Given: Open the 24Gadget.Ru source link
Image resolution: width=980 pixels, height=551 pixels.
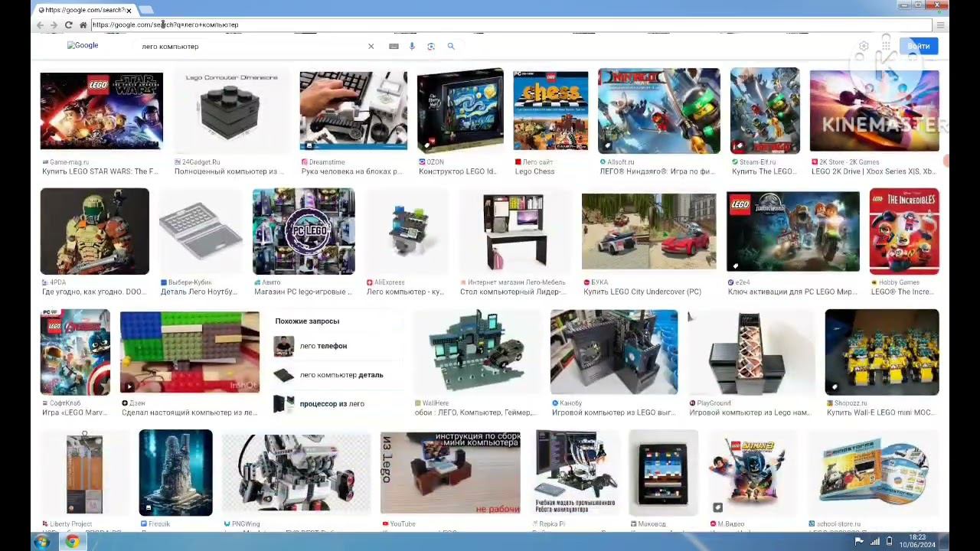Looking at the screenshot, I should (x=198, y=162).
